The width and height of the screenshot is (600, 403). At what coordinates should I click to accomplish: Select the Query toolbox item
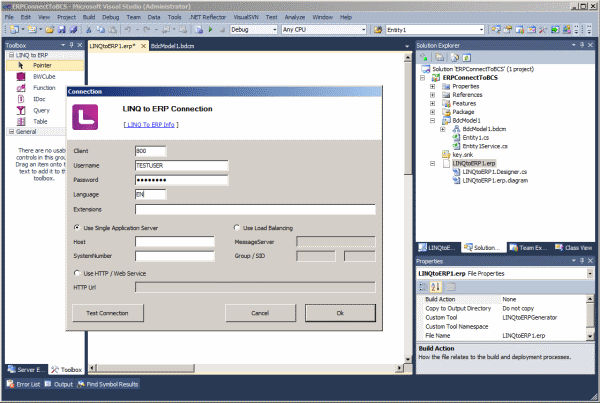click(41, 110)
